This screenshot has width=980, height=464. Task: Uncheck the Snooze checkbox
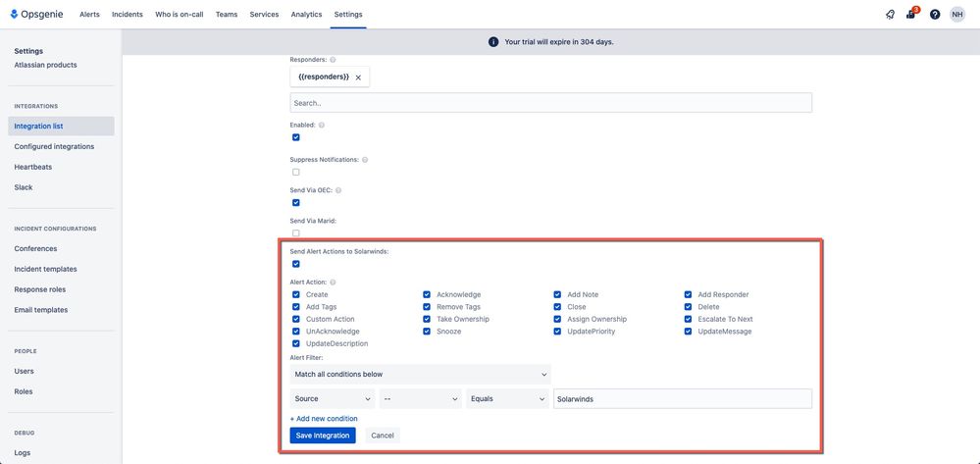click(x=427, y=332)
